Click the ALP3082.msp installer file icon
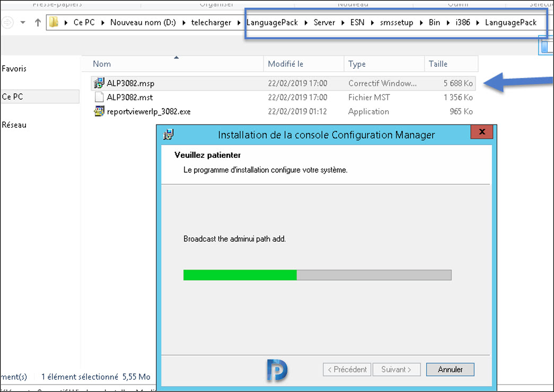554x392 pixels. click(x=99, y=83)
